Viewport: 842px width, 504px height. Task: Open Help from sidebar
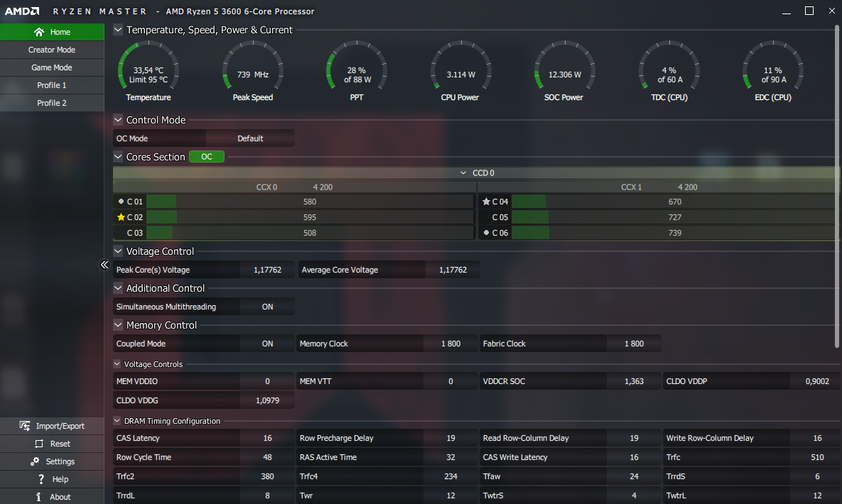click(52, 478)
